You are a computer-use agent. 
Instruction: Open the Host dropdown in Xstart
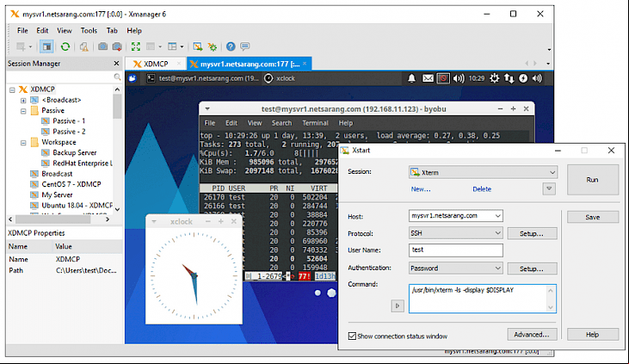pyautogui.click(x=498, y=216)
